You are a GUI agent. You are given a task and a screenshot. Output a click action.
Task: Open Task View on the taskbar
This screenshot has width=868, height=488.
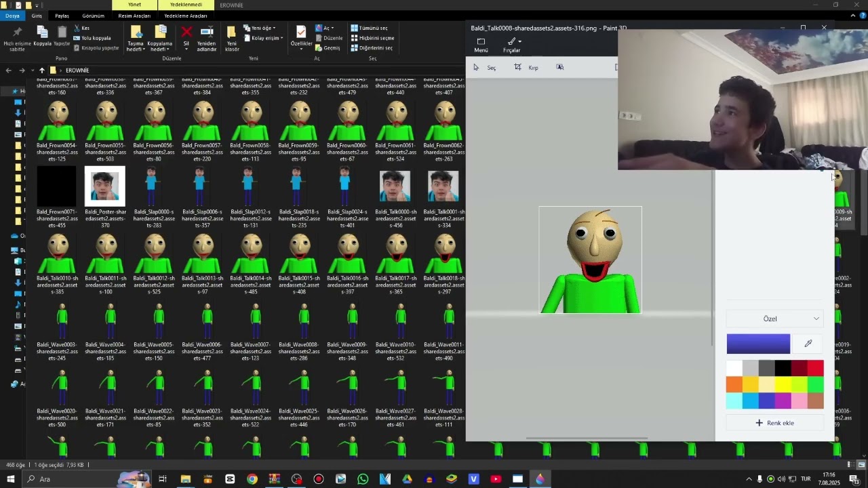[163, 479]
